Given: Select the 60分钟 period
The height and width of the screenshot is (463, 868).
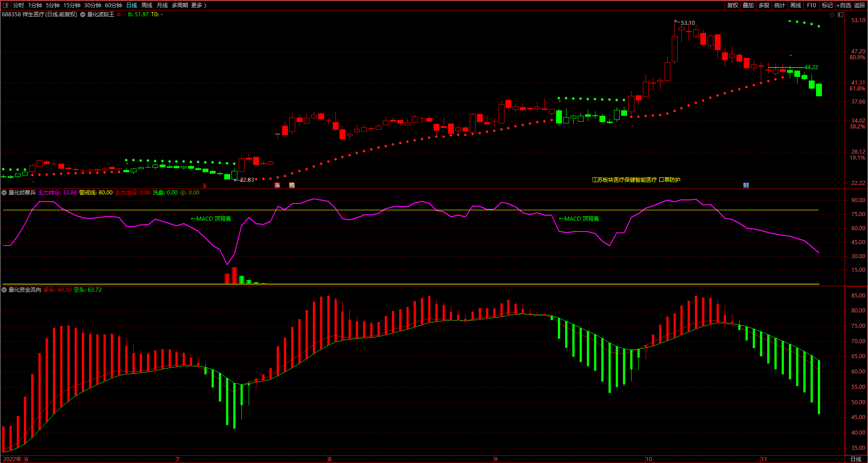Looking at the screenshot, I should click(113, 5).
